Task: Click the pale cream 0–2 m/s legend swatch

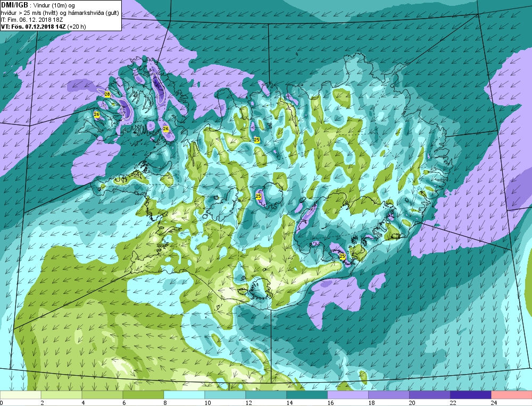Action: [x=20, y=395]
